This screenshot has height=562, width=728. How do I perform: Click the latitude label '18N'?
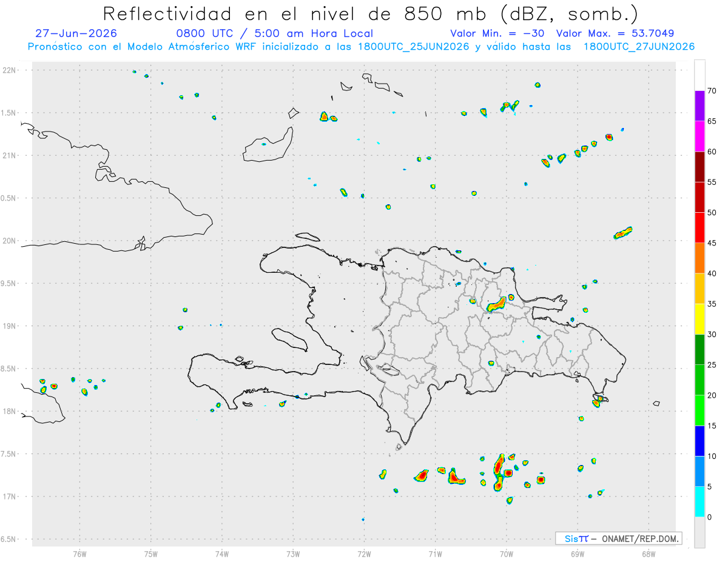pos(10,411)
